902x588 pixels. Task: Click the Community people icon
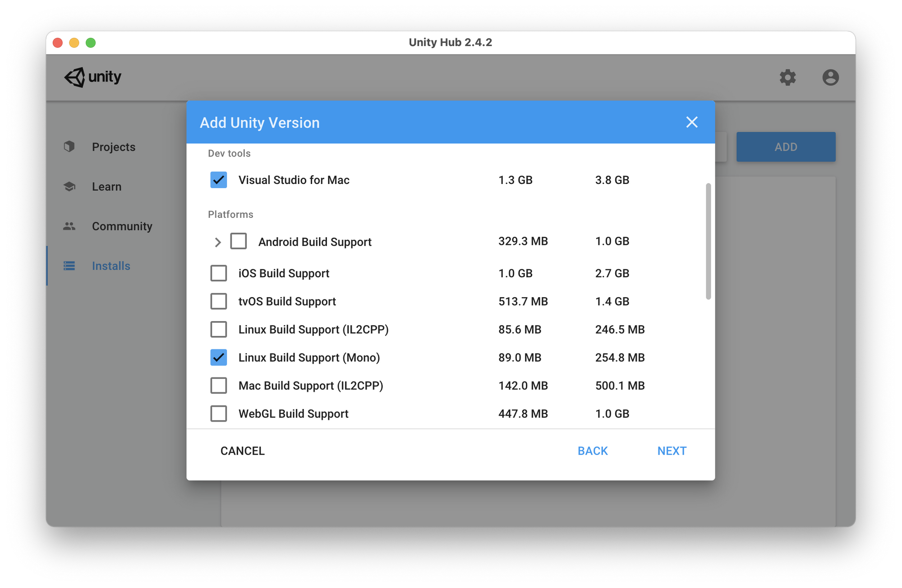[69, 226]
